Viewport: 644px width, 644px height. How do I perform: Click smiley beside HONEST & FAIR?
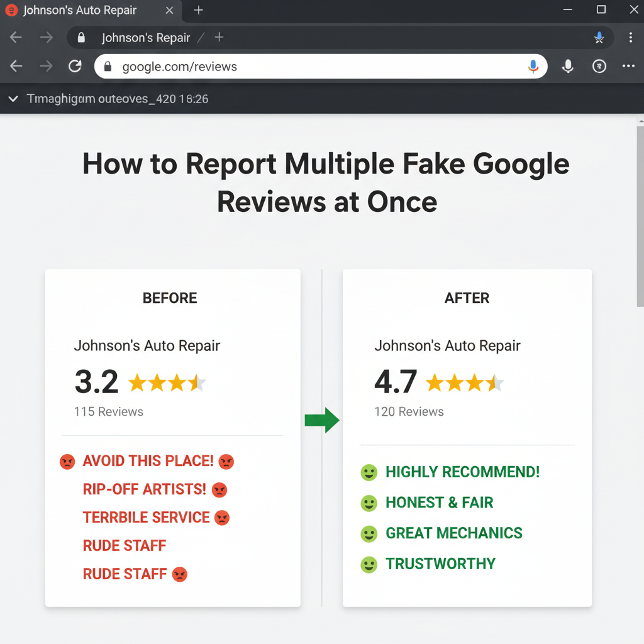[x=369, y=503]
